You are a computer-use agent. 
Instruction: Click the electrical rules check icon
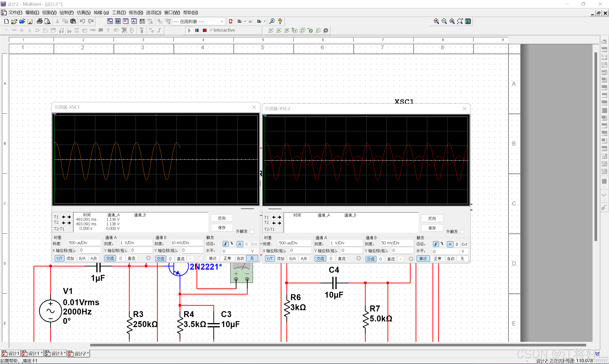pos(231,22)
